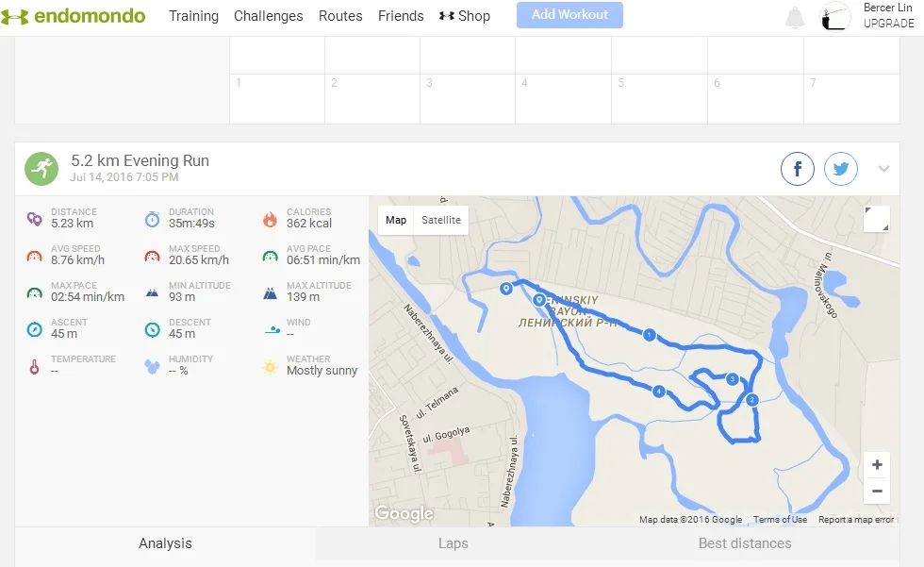Zoom in on the map
This screenshot has height=567, width=924.
(877, 465)
